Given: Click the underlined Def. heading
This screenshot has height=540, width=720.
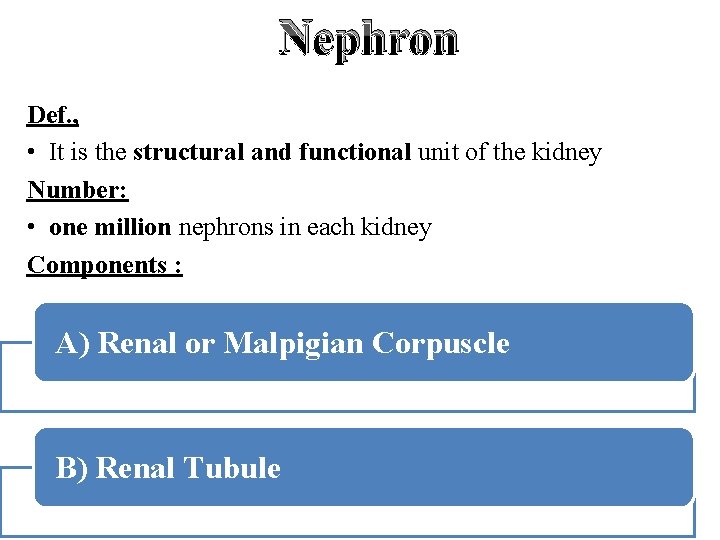Looking at the screenshot, I should (53, 115).
